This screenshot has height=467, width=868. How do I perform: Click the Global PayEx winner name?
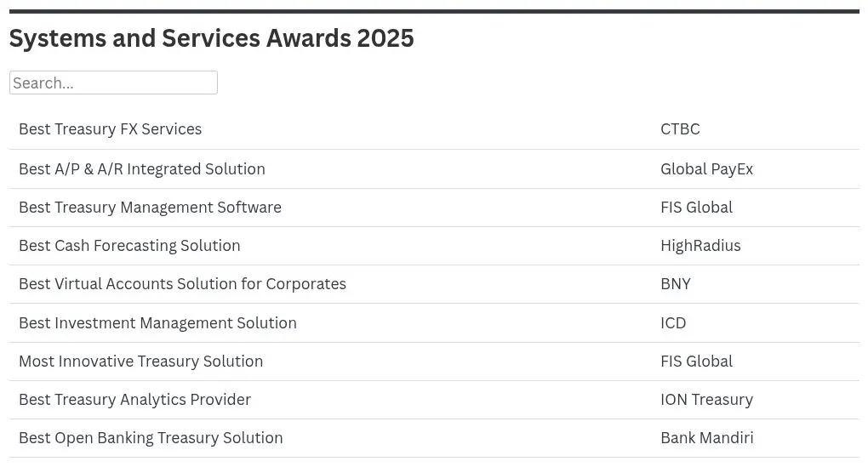click(706, 169)
